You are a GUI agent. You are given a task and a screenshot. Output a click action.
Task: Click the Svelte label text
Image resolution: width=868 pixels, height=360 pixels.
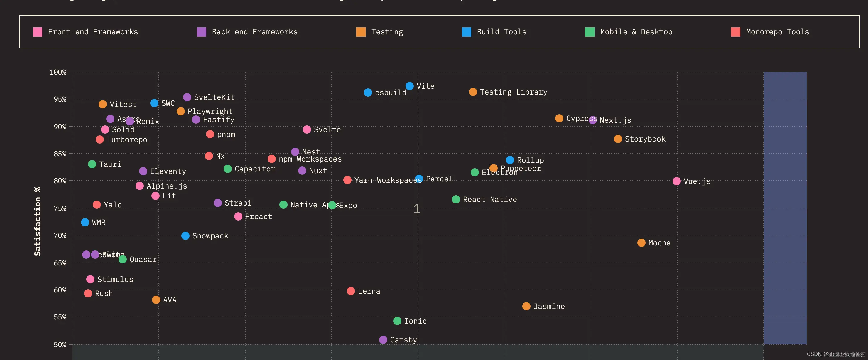(327, 130)
